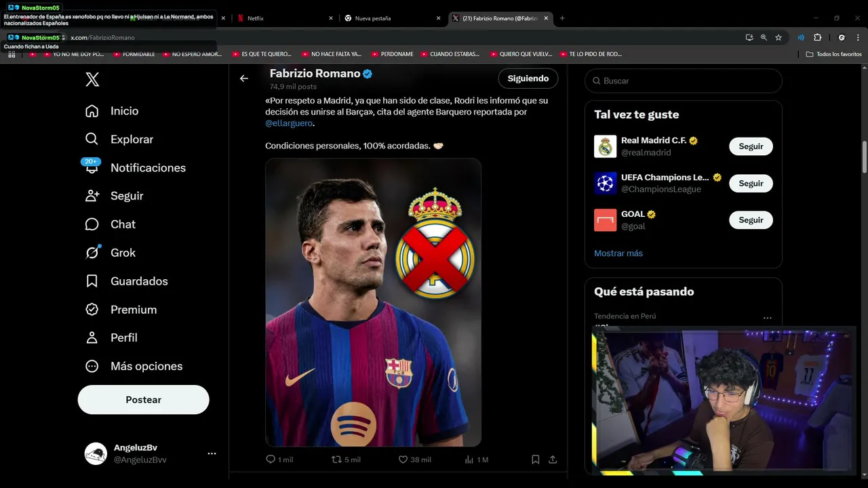868x488 pixels.
Task: Bookmark this page with the star icon
Action: (778, 38)
